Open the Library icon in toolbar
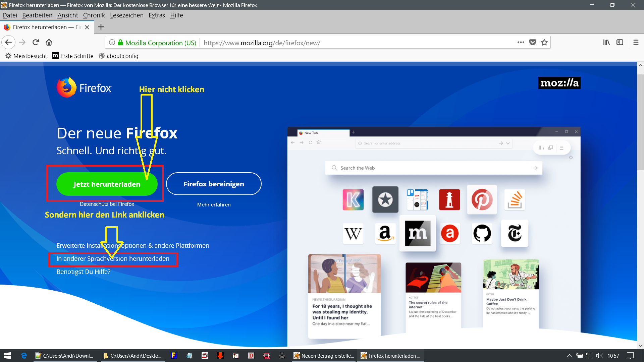644x362 pixels. [606, 42]
